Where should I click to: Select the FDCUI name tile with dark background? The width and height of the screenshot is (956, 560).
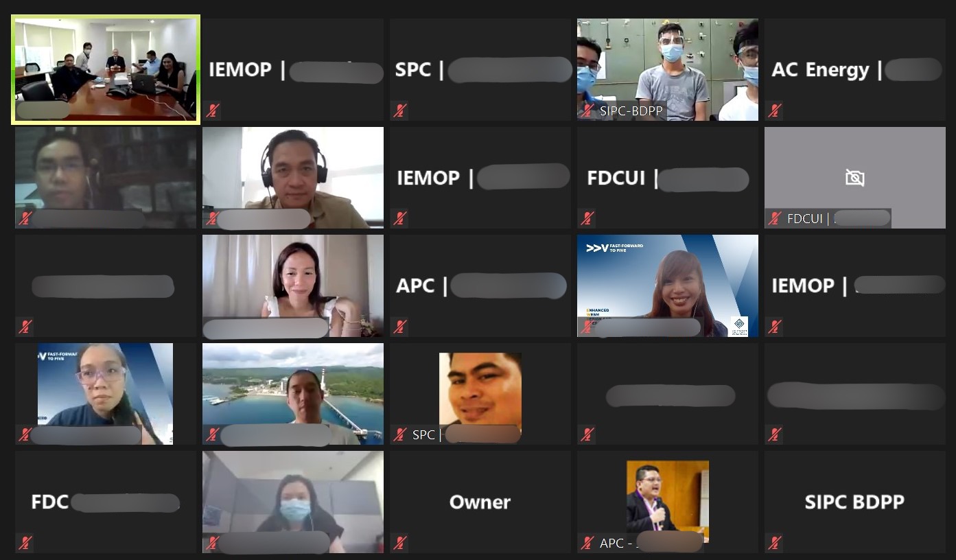(668, 178)
